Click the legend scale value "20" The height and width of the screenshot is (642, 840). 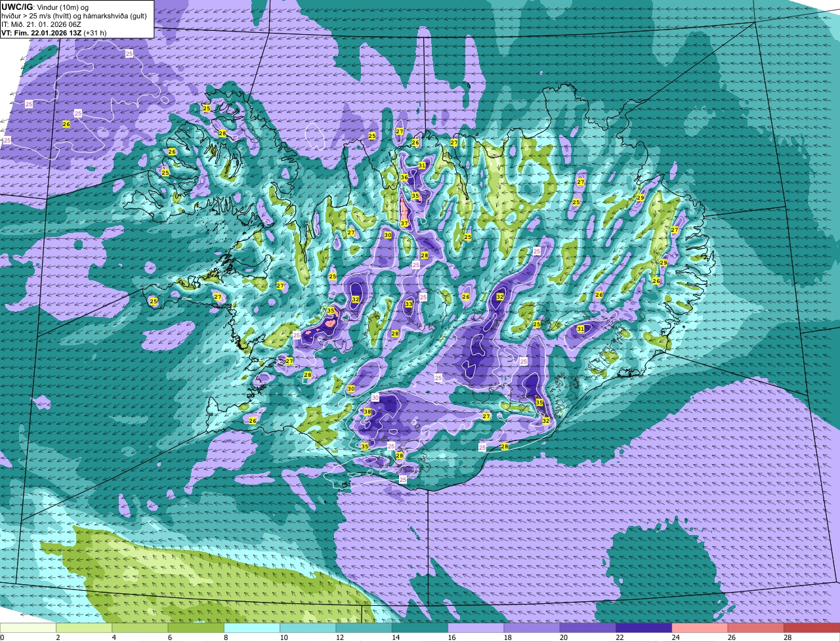click(563, 637)
